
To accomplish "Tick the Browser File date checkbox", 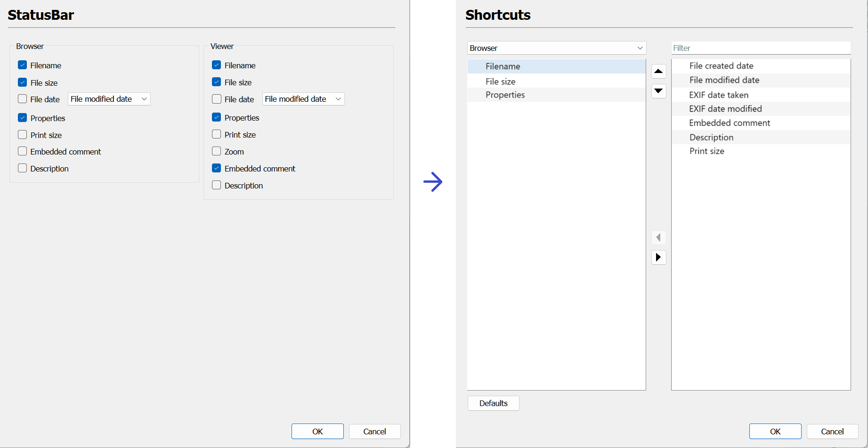I will (x=23, y=99).
